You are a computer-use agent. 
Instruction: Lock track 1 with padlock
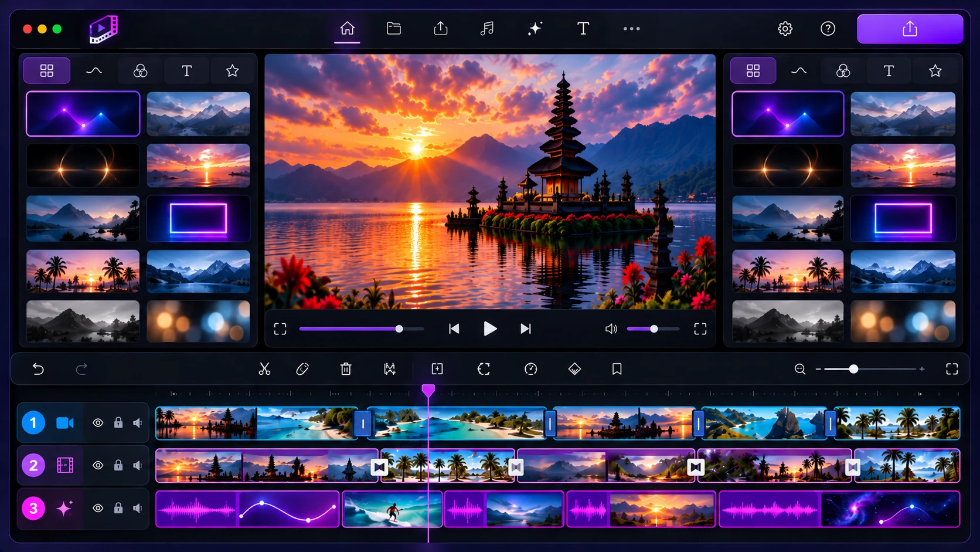tap(118, 422)
